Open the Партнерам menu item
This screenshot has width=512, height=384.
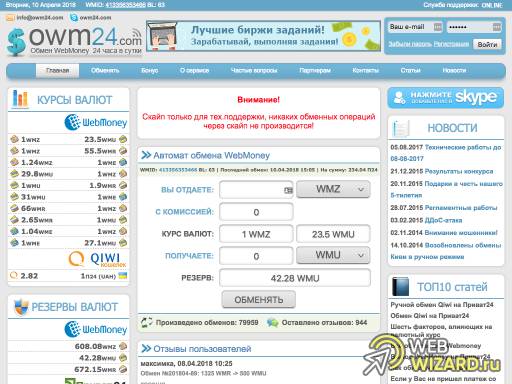tap(315, 71)
